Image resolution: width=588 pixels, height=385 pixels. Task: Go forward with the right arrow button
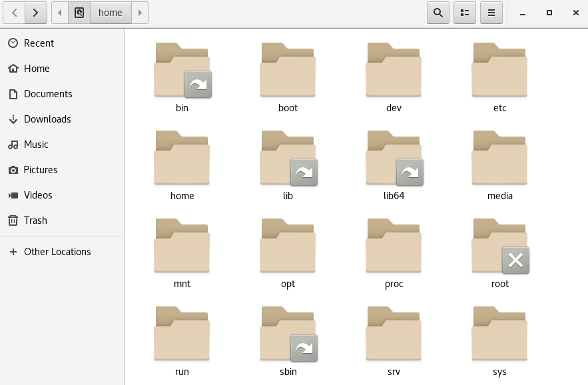point(35,13)
